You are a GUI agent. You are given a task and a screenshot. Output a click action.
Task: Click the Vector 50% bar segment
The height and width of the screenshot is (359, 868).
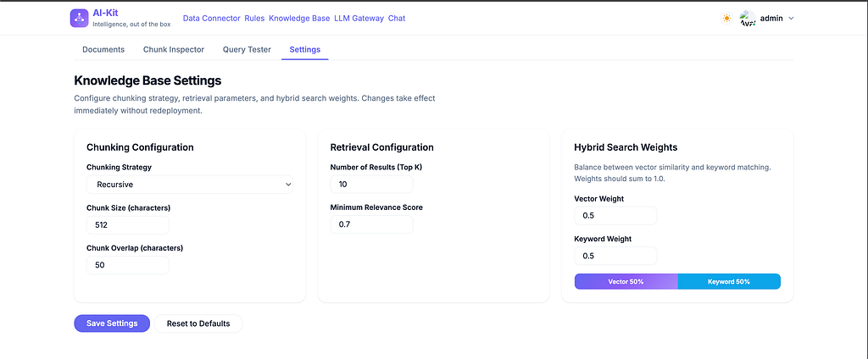[626, 282]
